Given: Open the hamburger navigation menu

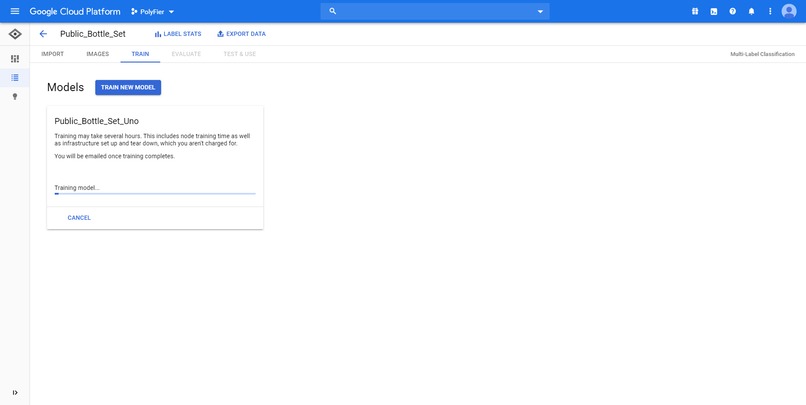Looking at the screenshot, I should pyautogui.click(x=15, y=11).
